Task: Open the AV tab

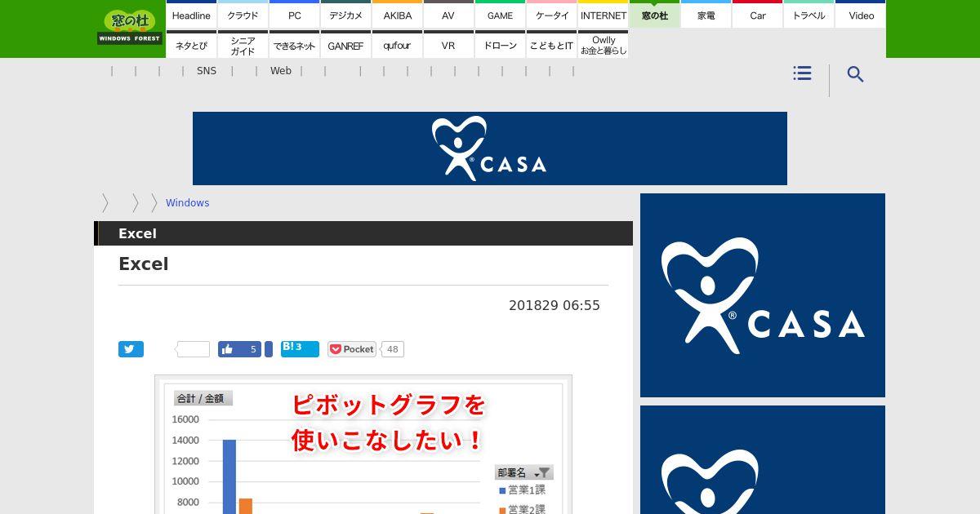Action: pyautogui.click(x=448, y=14)
